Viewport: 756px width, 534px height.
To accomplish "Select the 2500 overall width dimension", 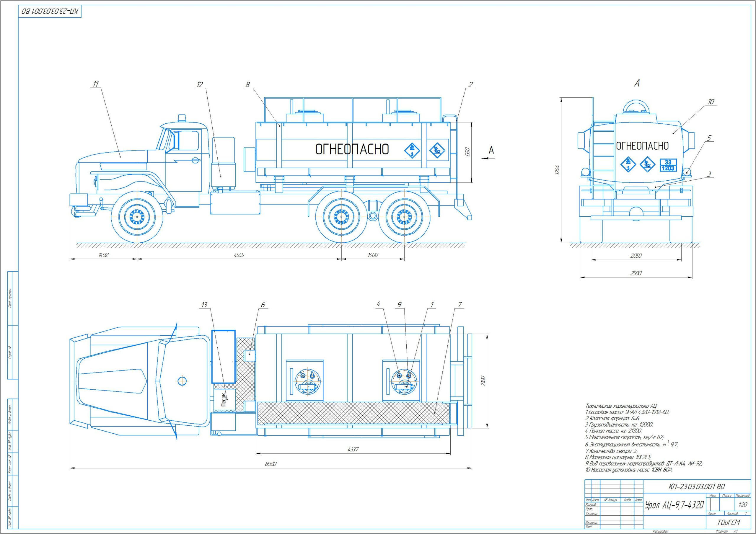I will (636, 273).
